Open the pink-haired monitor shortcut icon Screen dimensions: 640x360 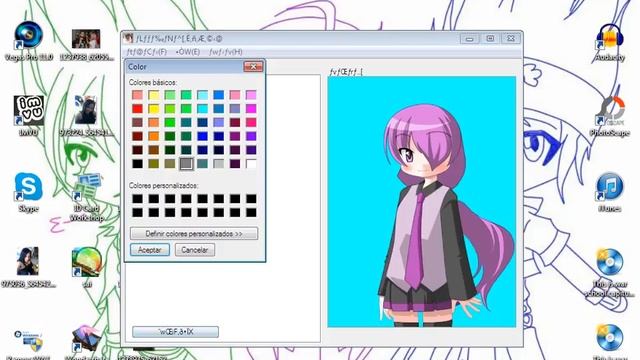click(x=86, y=342)
